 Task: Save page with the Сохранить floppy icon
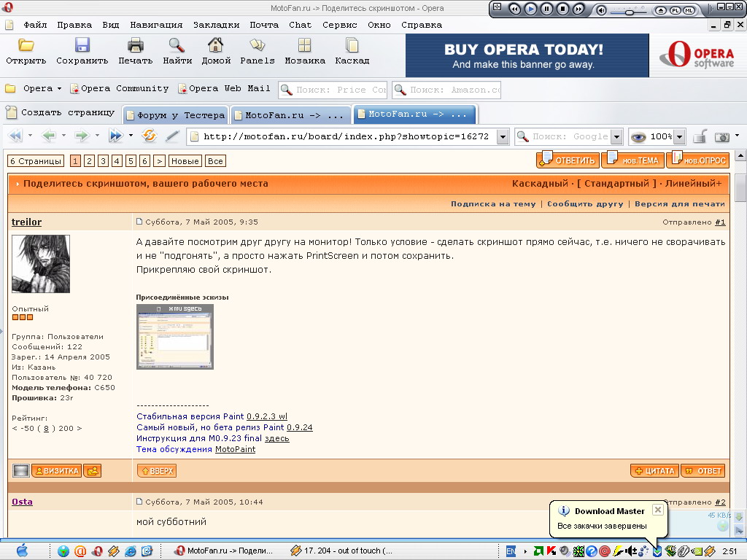(82, 46)
